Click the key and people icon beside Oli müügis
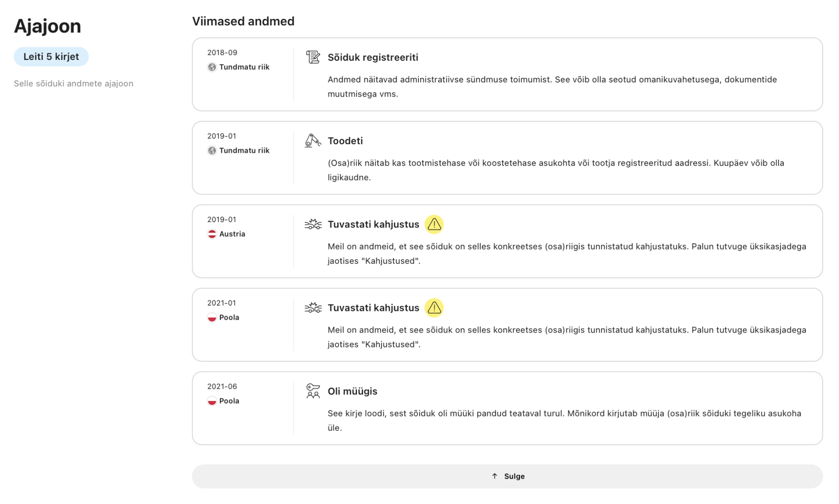This screenshot has width=839, height=504. click(x=312, y=391)
